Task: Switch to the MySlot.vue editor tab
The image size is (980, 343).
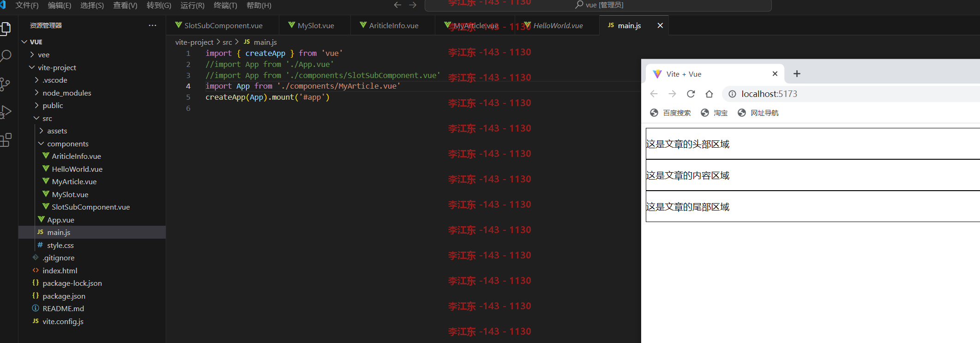Action: pos(315,25)
